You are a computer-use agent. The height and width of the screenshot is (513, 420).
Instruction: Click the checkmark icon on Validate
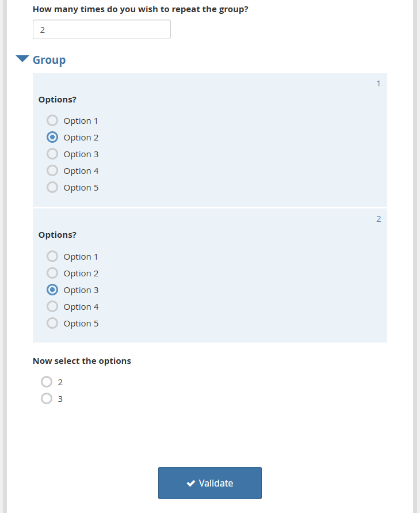(191, 483)
